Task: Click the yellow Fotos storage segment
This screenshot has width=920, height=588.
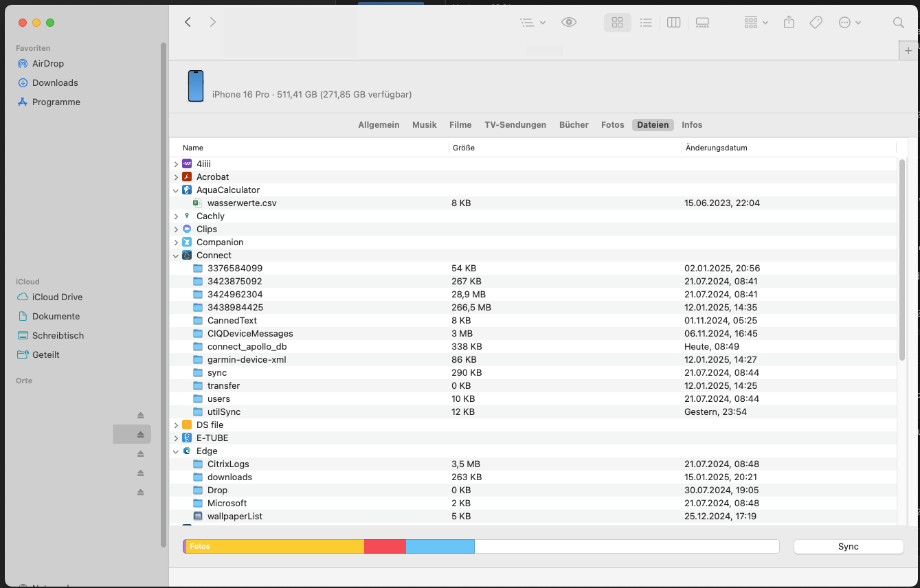Action: pos(275,546)
